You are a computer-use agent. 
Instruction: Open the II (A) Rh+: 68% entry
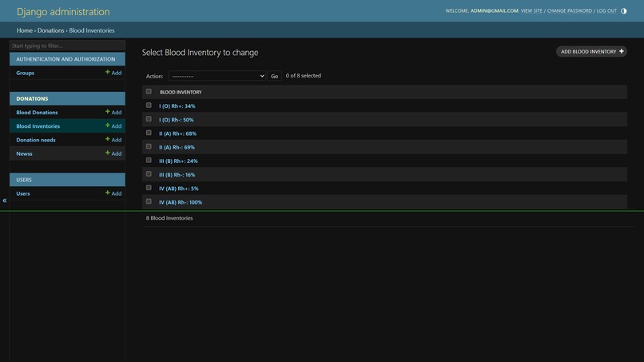click(178, 133)
